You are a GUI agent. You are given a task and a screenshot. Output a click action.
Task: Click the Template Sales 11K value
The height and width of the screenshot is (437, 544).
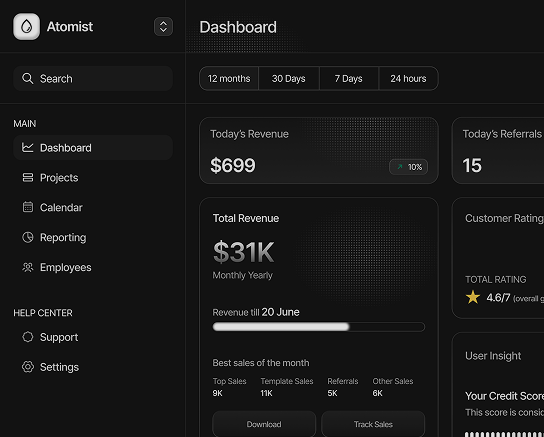click(266, 393)
